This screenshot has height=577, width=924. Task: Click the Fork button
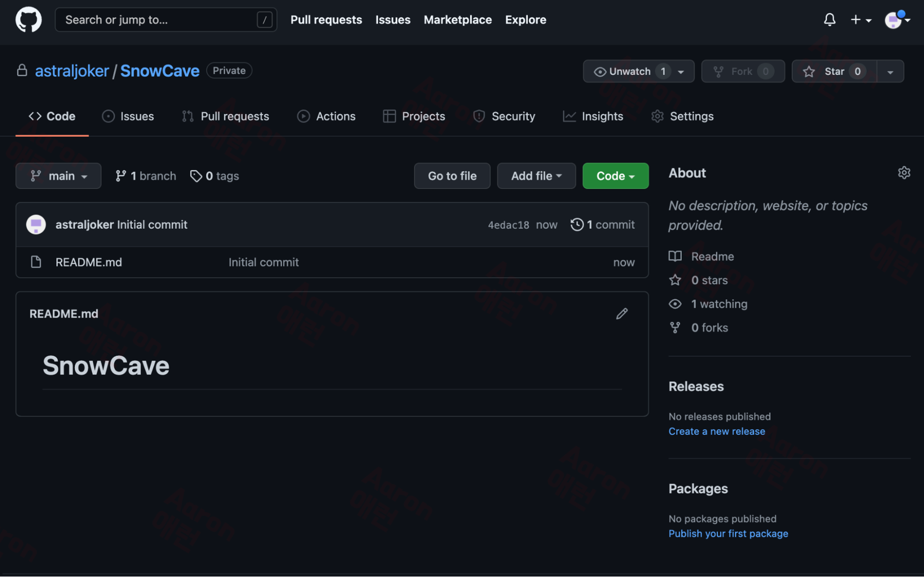click(x=743, y=71)
